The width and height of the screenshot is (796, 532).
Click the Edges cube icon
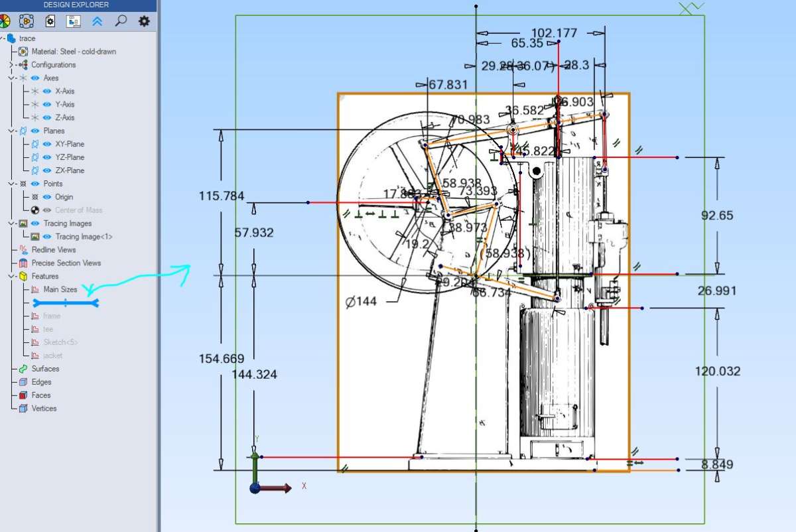click(23, 382)
